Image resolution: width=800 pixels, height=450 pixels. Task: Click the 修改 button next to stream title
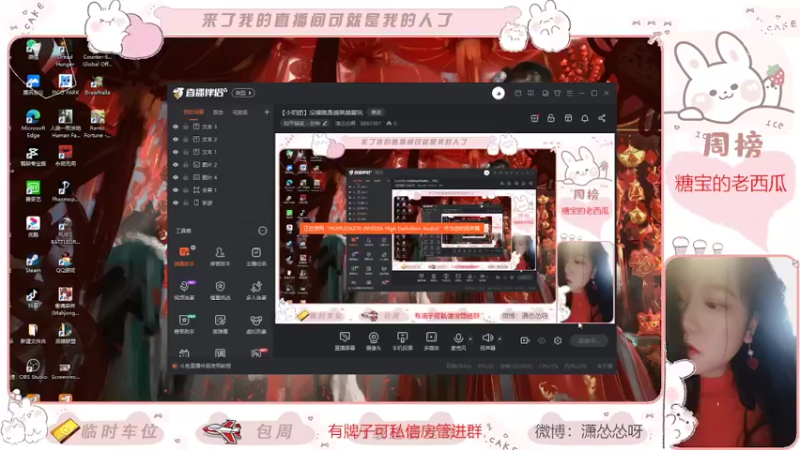tap(376, 112)
